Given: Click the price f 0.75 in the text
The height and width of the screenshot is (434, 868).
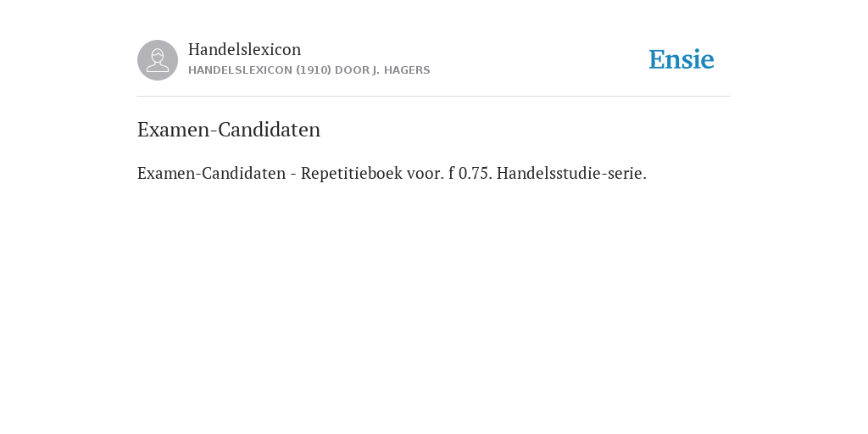Looking at the screenshot, I should click(470, 173).
